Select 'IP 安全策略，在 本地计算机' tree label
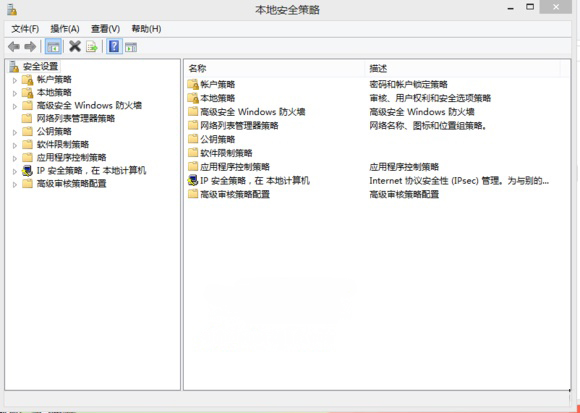 point(91,170)
